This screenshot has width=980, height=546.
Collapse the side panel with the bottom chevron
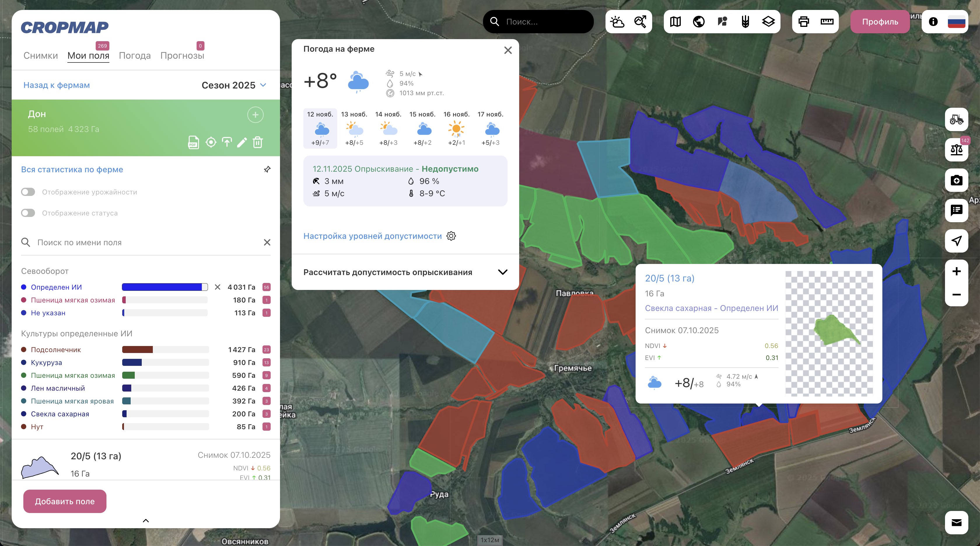point(146,521)
